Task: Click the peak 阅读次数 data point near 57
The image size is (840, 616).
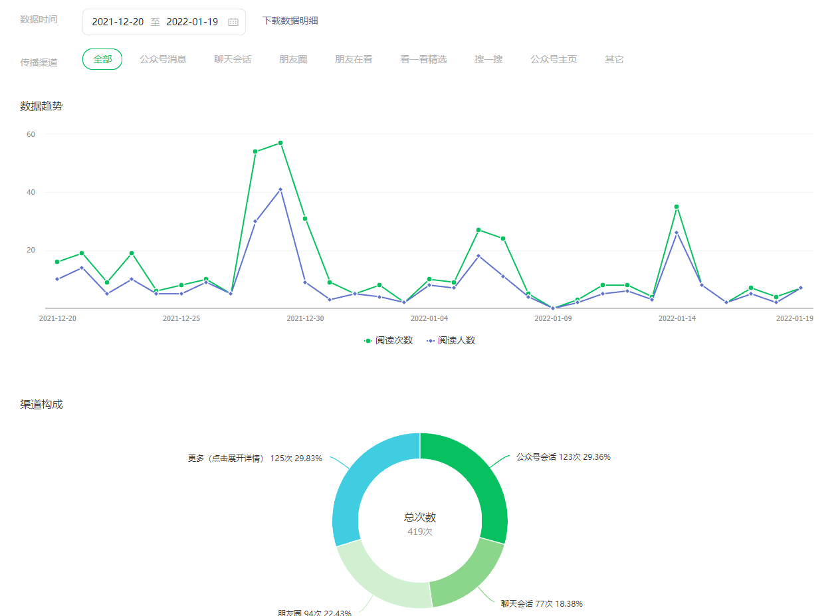Action: [x=280, y=143]
